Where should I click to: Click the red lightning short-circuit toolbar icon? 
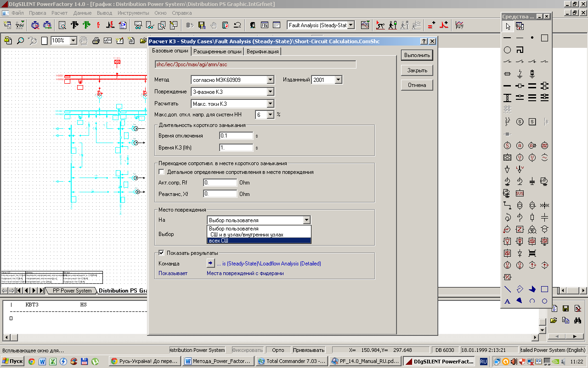click(x=98, y=25)
